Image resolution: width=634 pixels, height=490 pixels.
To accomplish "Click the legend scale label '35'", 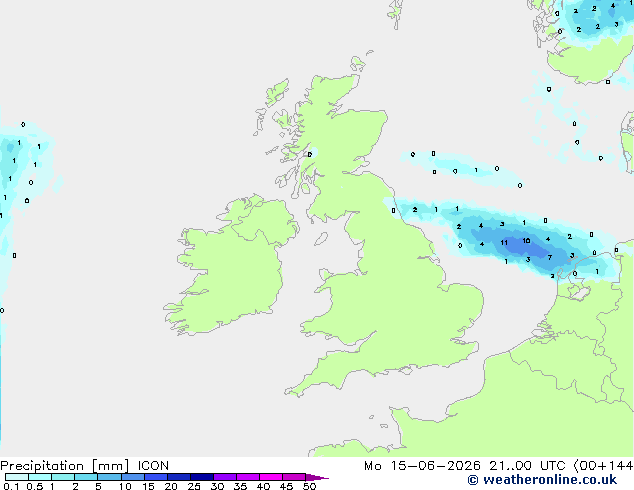I will pos(240,486).
